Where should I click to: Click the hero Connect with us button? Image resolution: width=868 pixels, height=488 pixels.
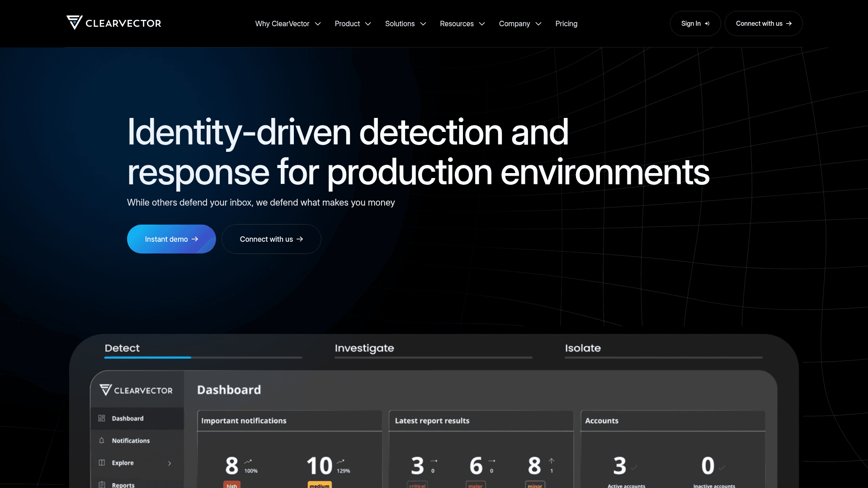coord(271,239)
